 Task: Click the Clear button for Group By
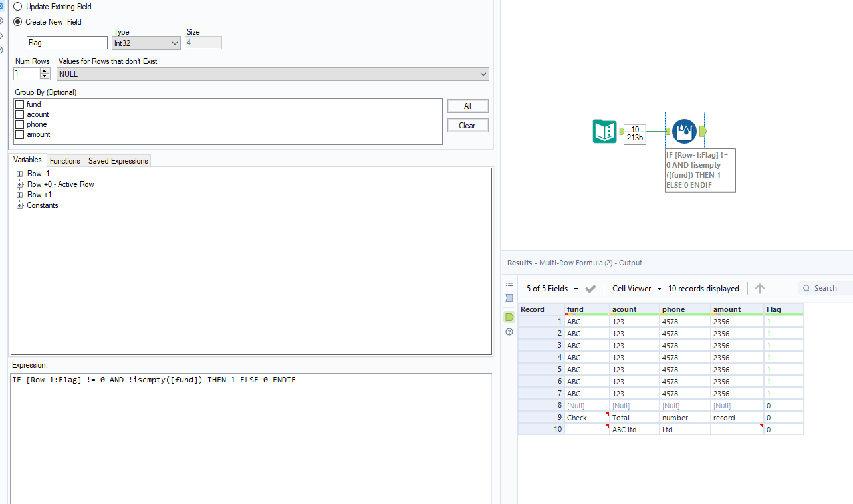click(x=467, y=126)
